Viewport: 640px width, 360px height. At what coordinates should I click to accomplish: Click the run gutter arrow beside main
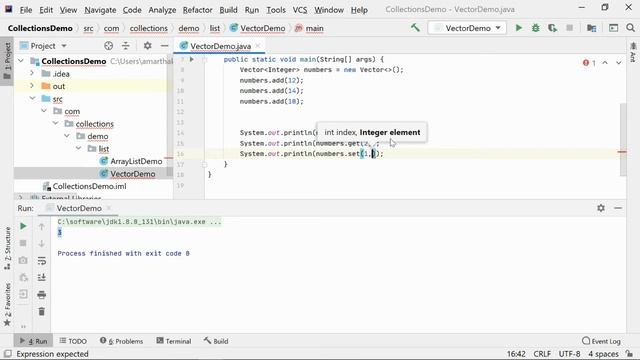point(191,60)
